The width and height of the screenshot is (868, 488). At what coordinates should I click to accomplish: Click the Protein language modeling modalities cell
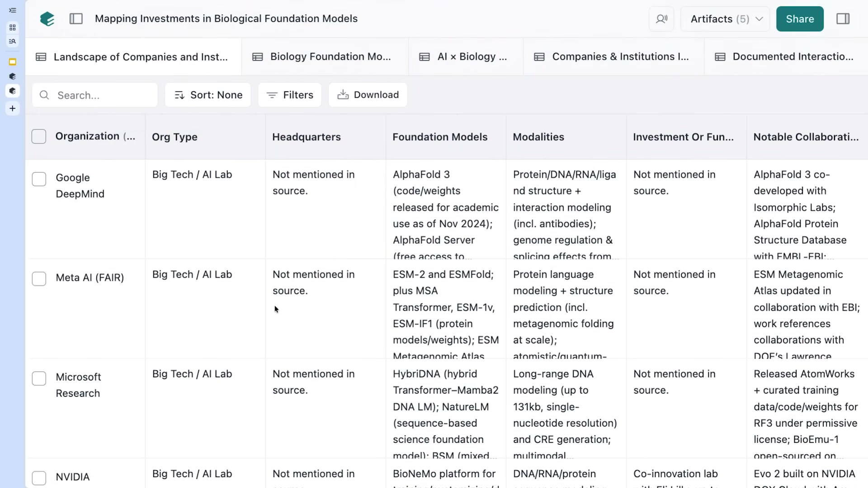(x=566, y=309)
